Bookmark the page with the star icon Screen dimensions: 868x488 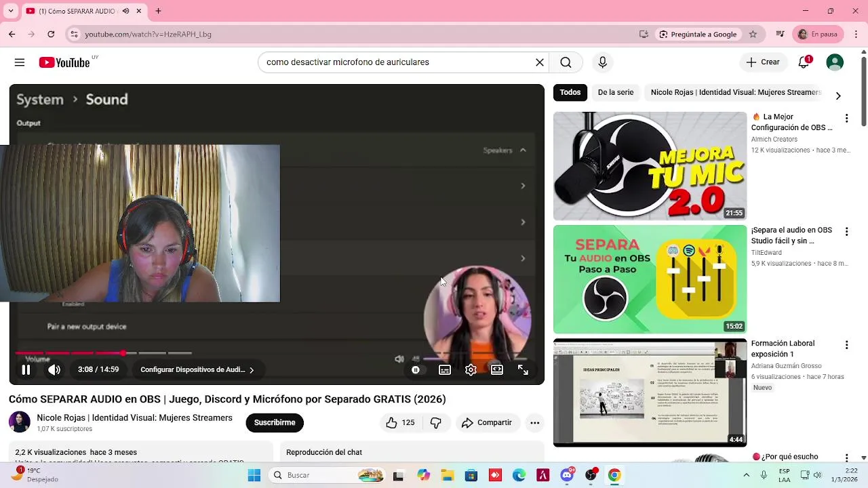[753, 34]
